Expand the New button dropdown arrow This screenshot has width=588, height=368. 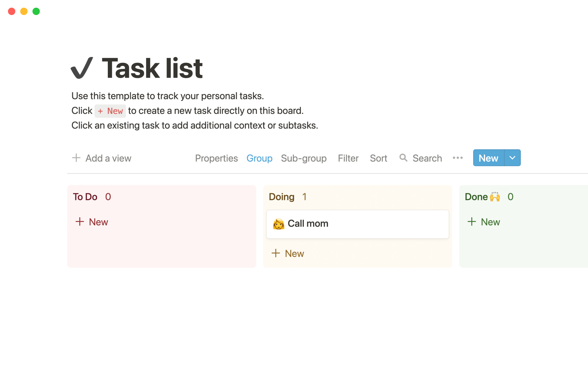[x=512, y=157]
